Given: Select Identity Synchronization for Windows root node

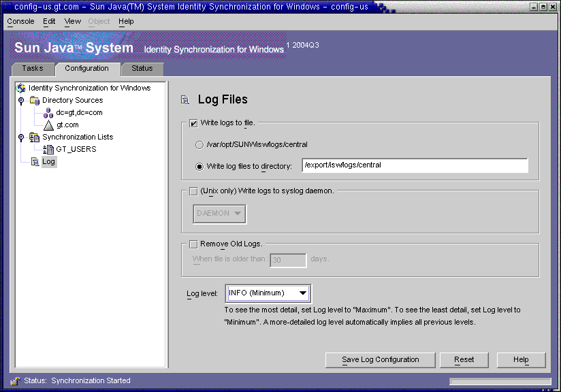Looking at the screenshot, I should coord(89,88).
